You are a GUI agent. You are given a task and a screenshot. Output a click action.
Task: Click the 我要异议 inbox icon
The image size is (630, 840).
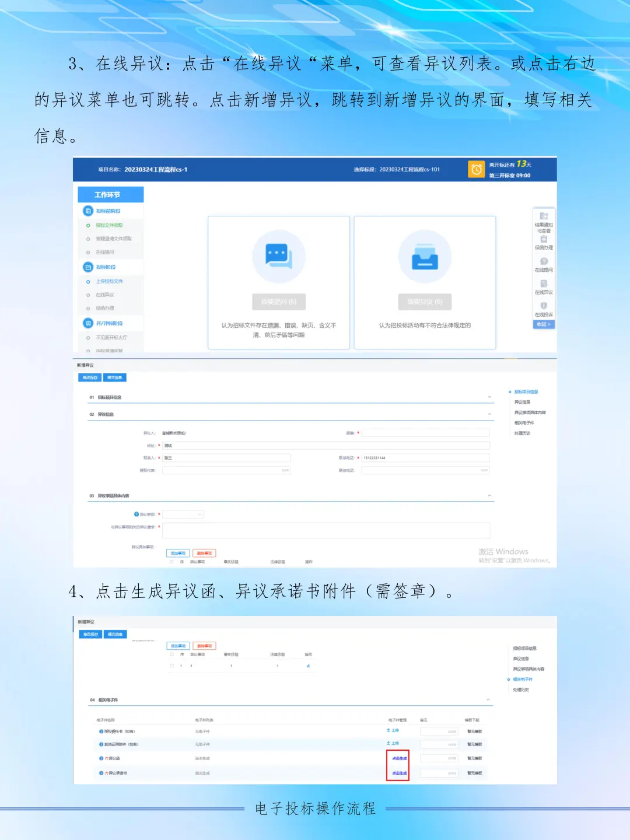click(425, 257)
